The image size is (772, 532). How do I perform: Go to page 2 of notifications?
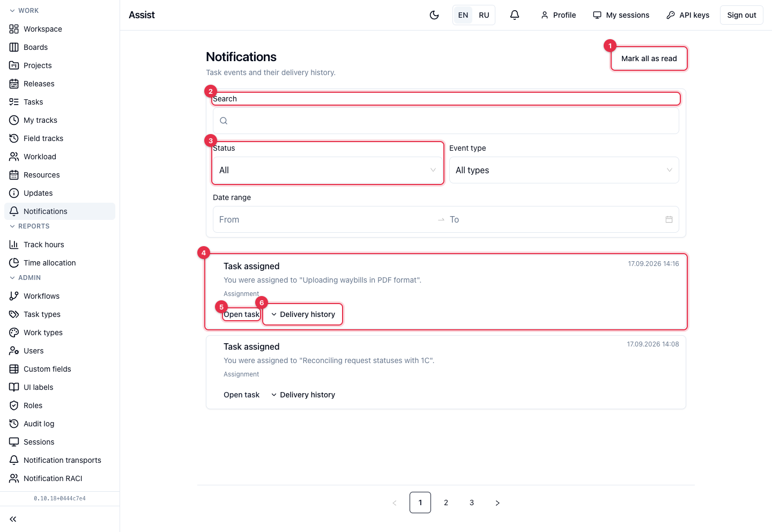pos(446,503)
